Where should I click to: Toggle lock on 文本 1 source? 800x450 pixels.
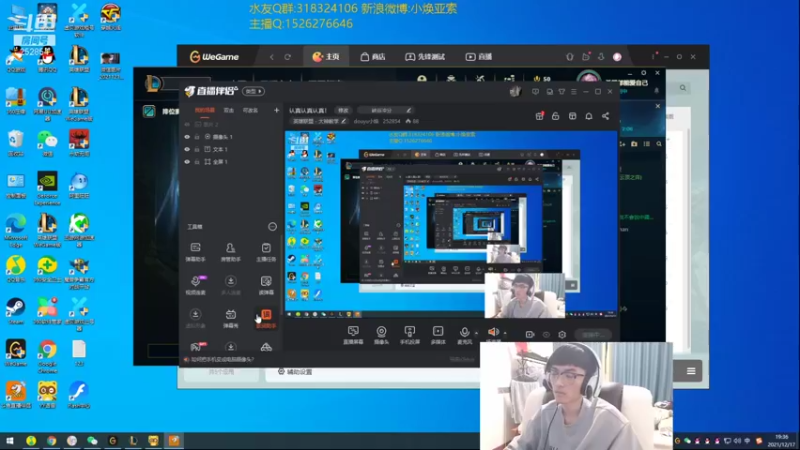(197, 149)
